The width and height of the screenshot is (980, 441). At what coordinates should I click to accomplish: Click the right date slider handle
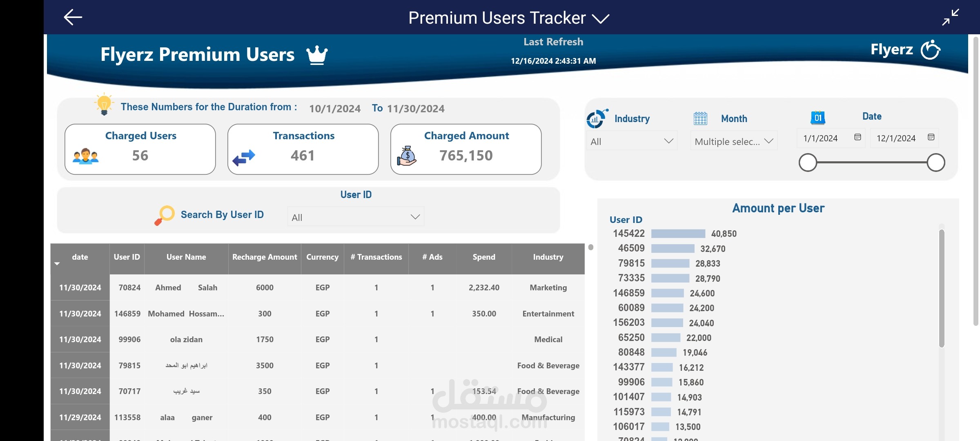(x=936, y=163)
